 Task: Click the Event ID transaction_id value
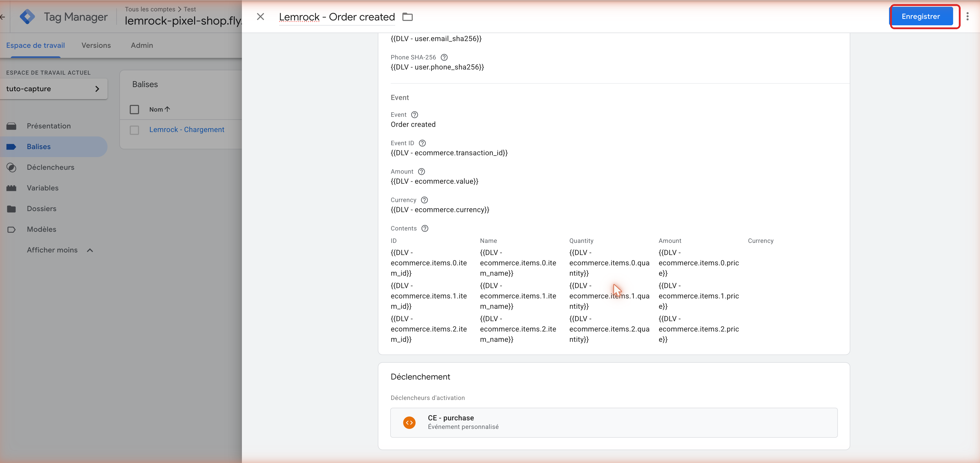[449, 153]
